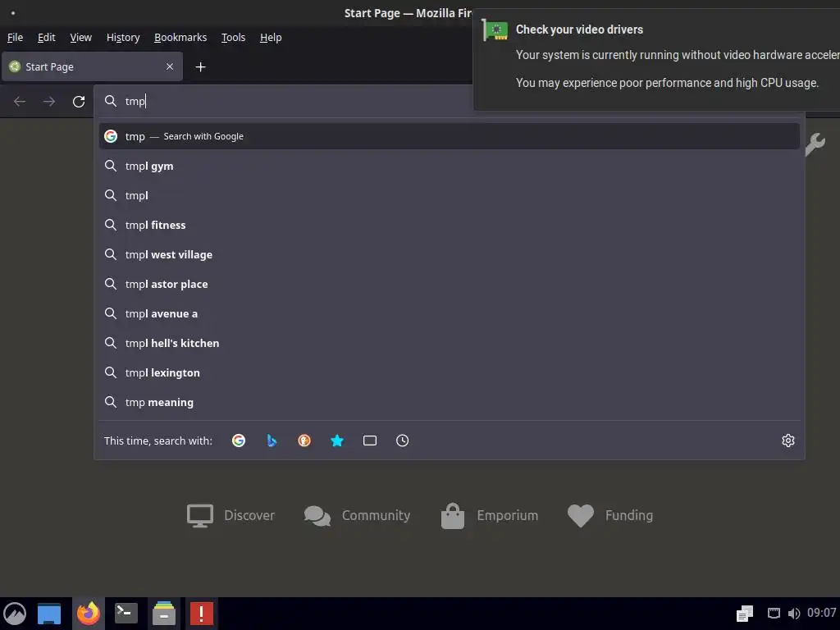This screenshot has width=840, height=630.
Task: Click the Reload page button
Action: point(79,101)
